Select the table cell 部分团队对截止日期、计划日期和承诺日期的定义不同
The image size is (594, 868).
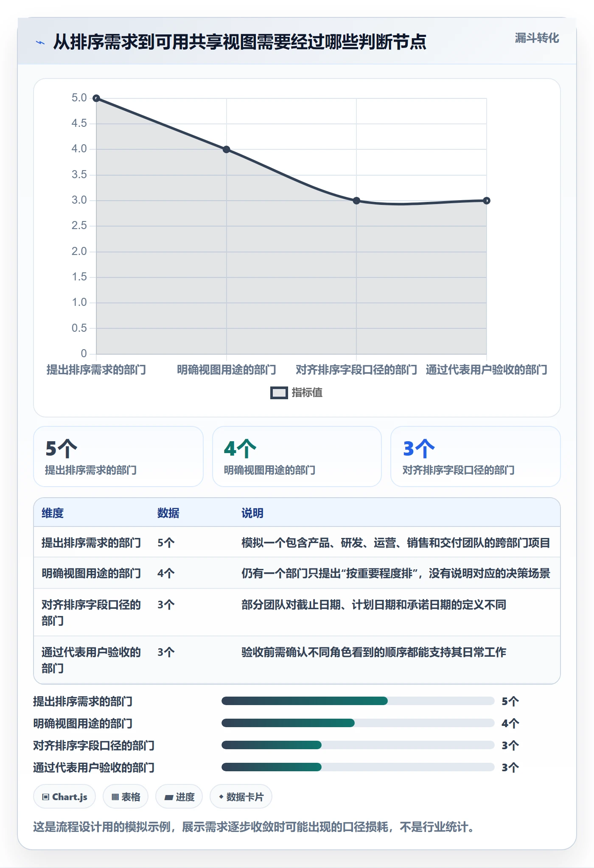[x=374, y=605]
